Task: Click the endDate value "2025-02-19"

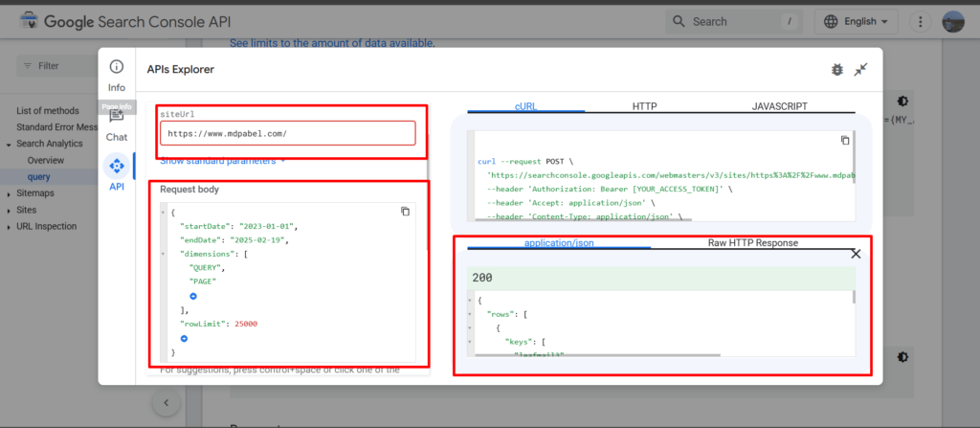Action: click(259, 240)
